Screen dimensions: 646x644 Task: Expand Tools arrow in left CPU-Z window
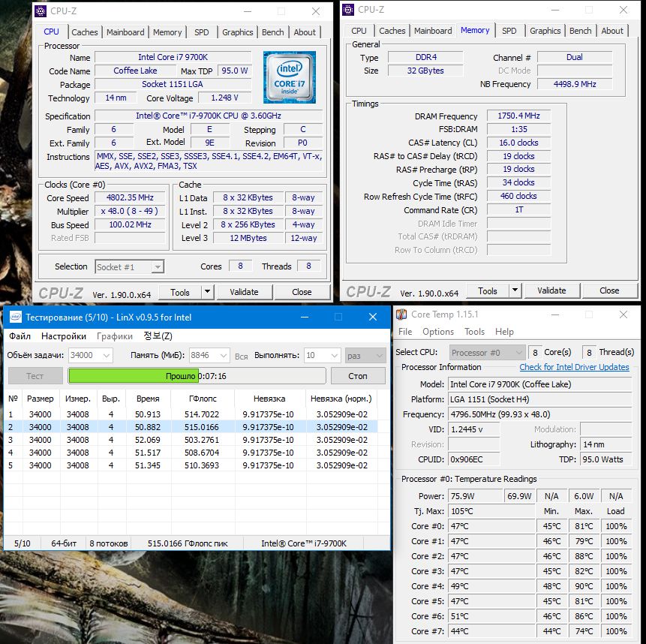[x=207, y=292]
